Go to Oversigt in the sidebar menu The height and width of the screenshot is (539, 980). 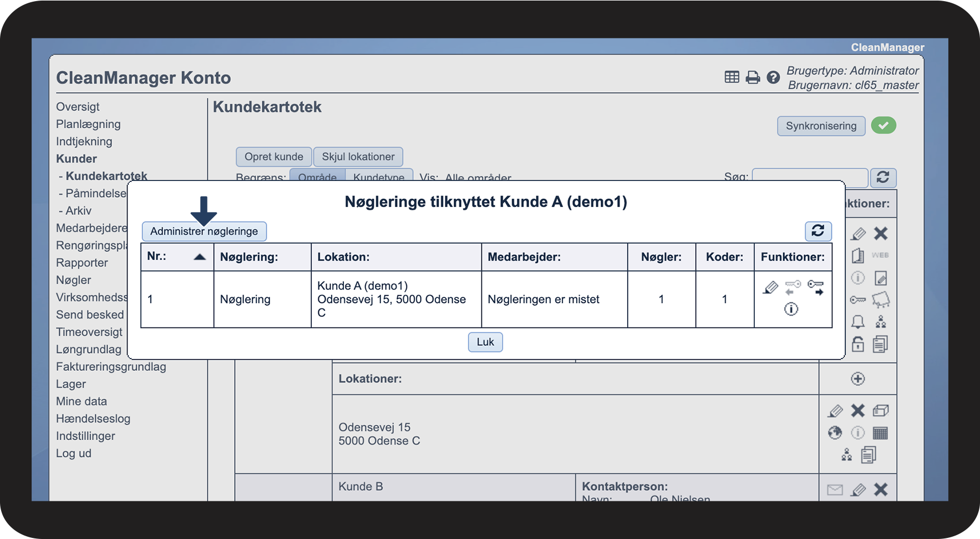[x=78, y=107]
